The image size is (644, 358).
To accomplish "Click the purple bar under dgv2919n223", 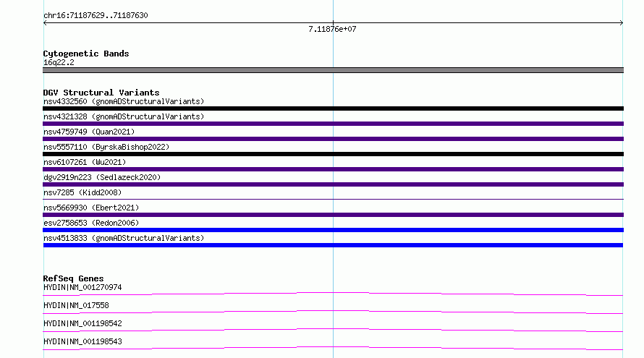I will [333, 184].
